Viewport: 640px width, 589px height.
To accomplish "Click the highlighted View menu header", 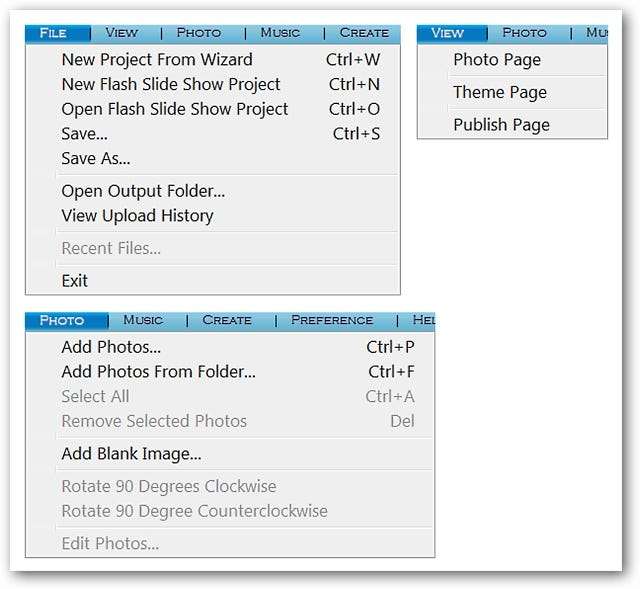I will click(x=448, y=33).
